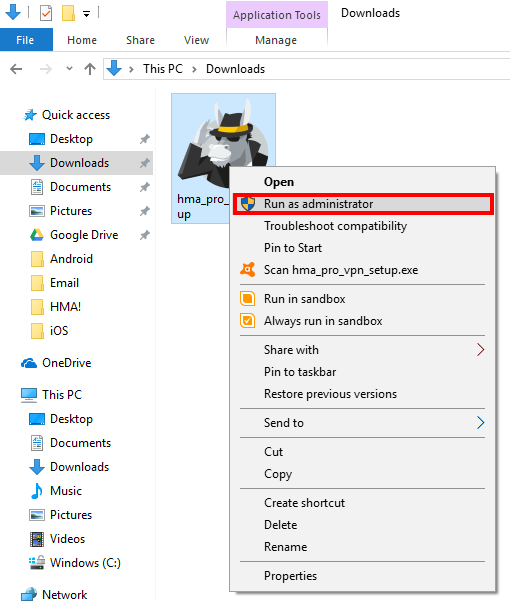Select Documents under Quick access
This screenshot has width=510, height=601.
(x=80, y=187)
